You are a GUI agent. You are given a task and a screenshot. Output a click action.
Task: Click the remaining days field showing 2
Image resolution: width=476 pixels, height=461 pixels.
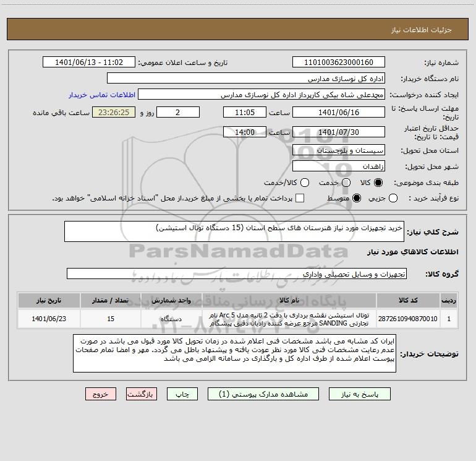point(178,112)
